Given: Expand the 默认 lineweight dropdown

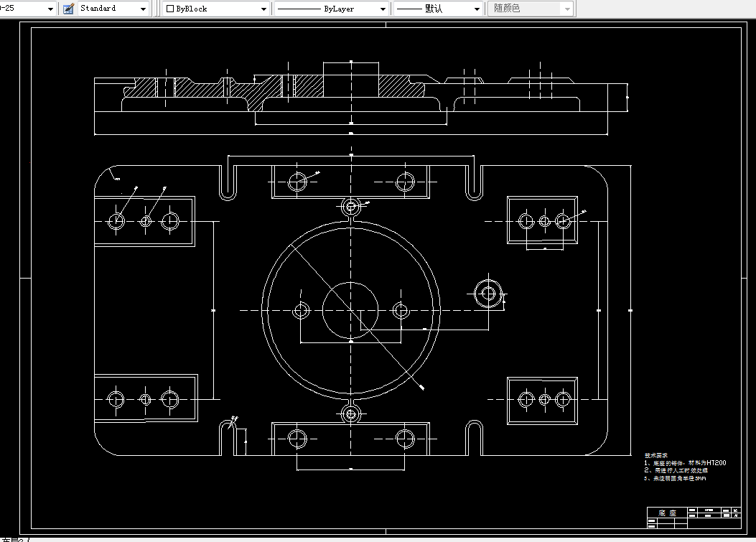Looking at the screenshot, I should point(438,9).
